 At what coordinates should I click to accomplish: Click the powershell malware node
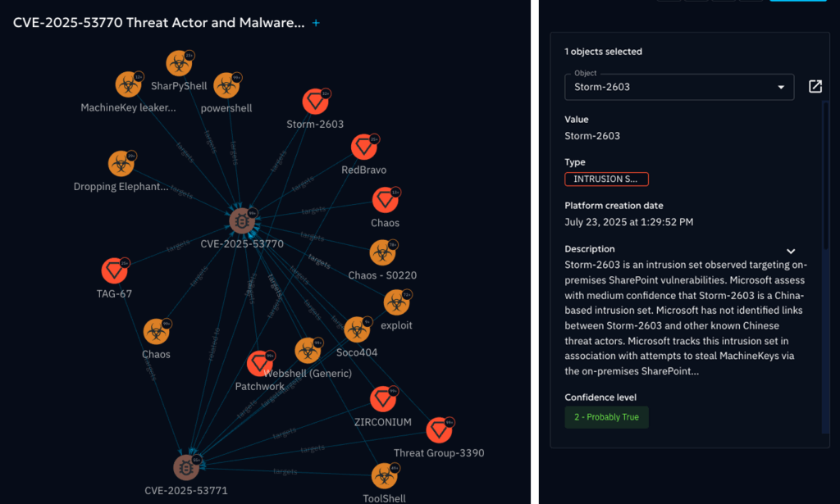coord(226,85)
